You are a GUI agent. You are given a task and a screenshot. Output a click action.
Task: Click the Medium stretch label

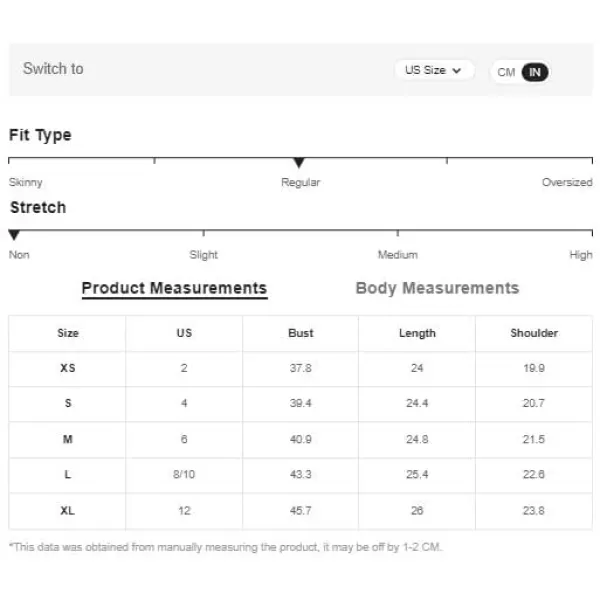click(x=398, y=255)
